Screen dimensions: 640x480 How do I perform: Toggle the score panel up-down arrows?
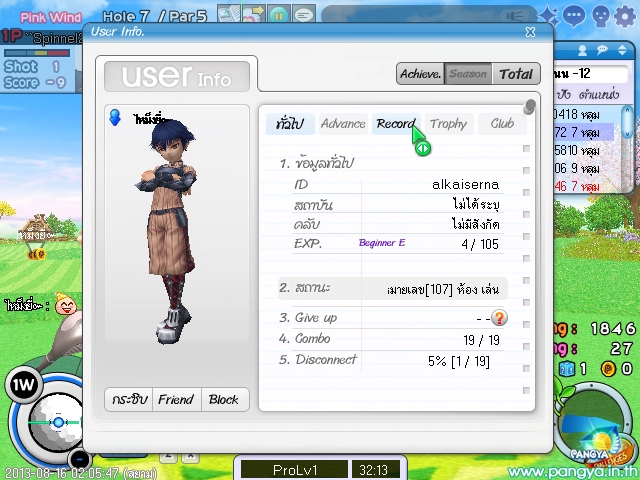(x=622, y=50)
